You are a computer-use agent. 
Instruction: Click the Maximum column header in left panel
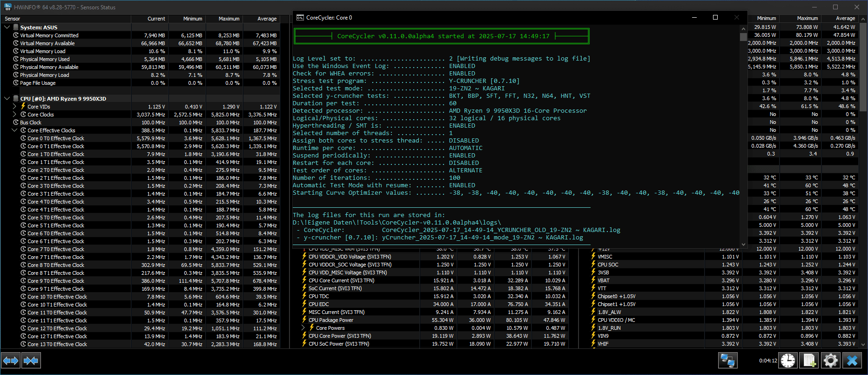(x=224, y=19)
